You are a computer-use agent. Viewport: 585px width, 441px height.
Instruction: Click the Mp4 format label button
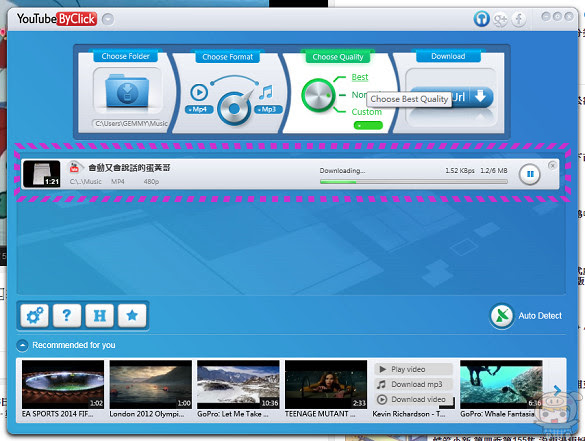pyautogui.click(x=199, y=109)
